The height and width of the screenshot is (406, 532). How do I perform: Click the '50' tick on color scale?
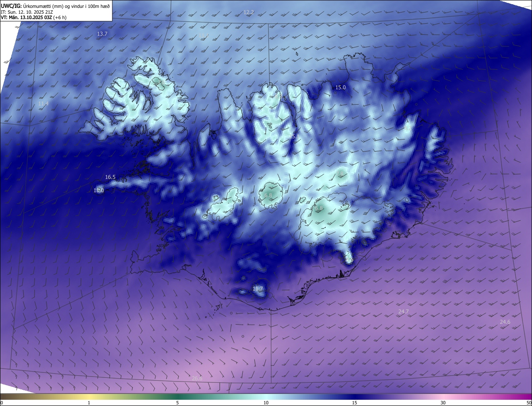point(529,403)
